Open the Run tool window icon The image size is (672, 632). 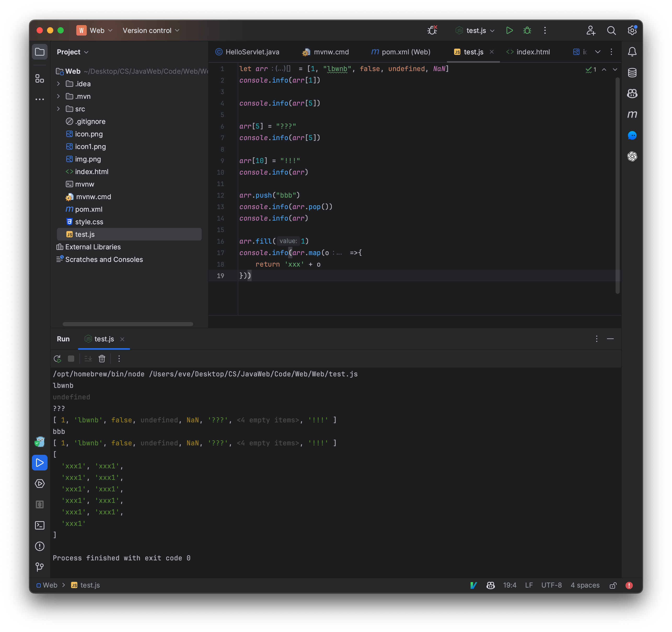pyautogui.click(x=39, y=463)
